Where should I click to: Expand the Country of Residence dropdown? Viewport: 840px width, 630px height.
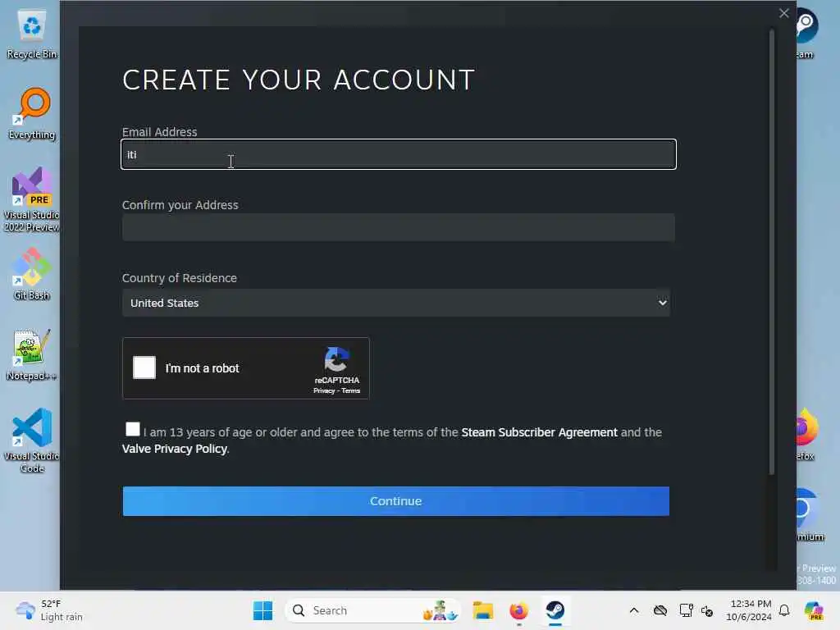point(396,303)
